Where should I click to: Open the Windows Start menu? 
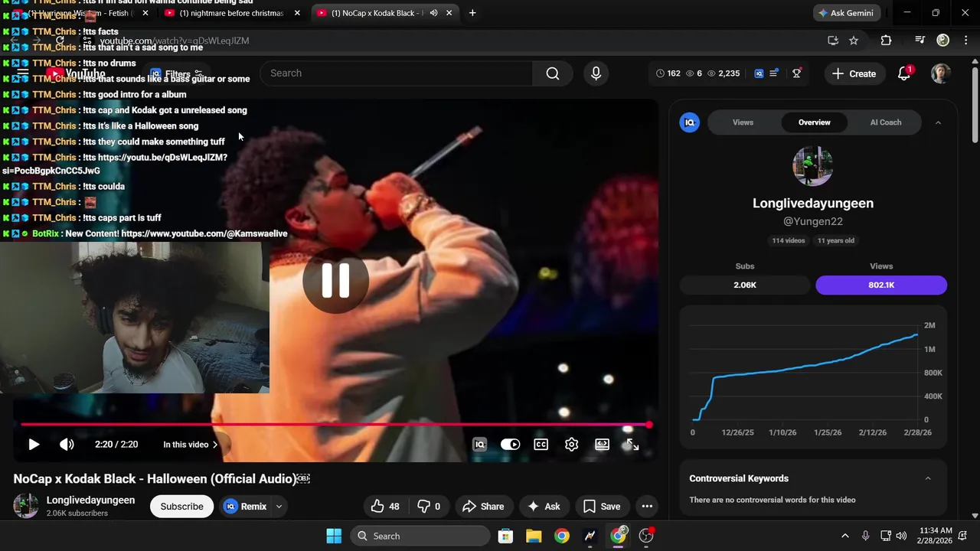click(334, 536)
